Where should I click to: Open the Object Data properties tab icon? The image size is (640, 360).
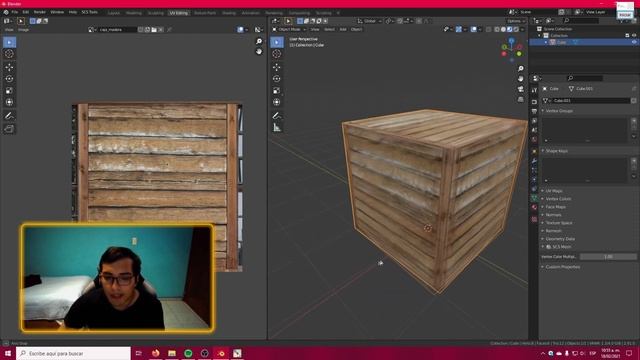(x=534, y=198)
